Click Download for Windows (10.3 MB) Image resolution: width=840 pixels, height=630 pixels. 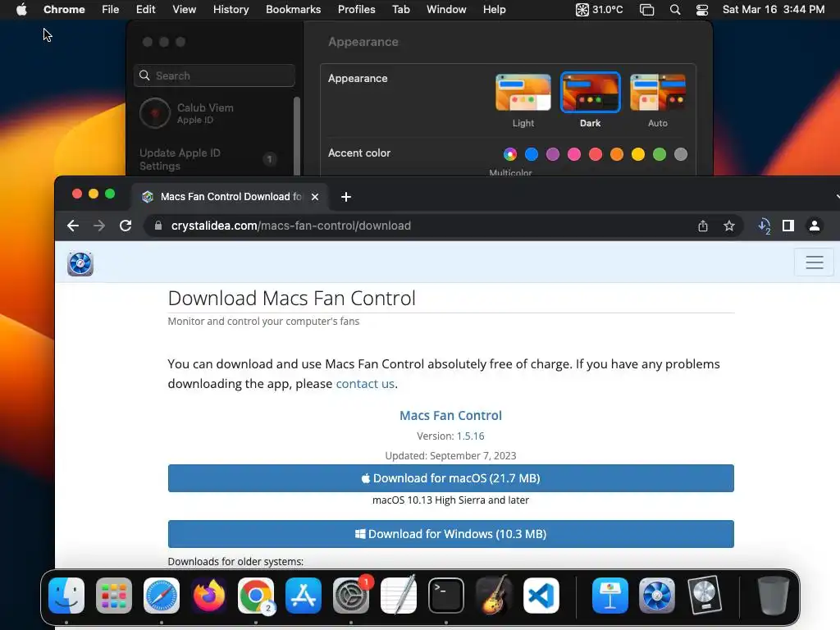[450, 533]
